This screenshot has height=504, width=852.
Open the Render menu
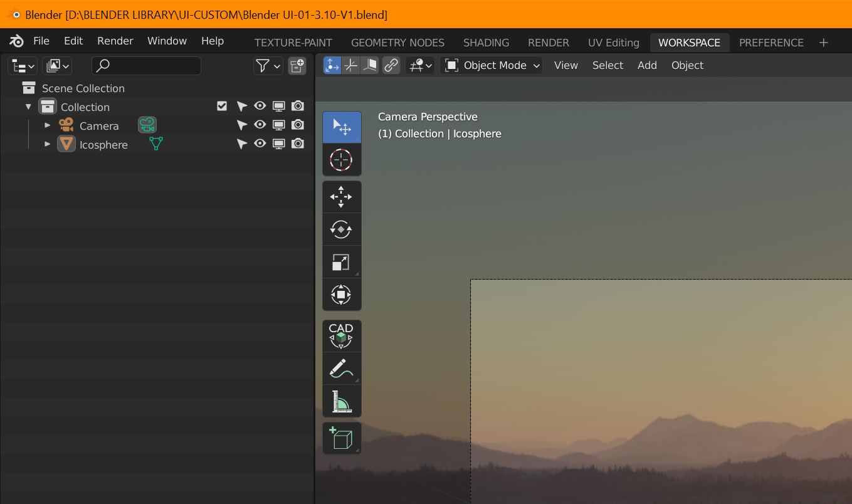tap(115, 41)
